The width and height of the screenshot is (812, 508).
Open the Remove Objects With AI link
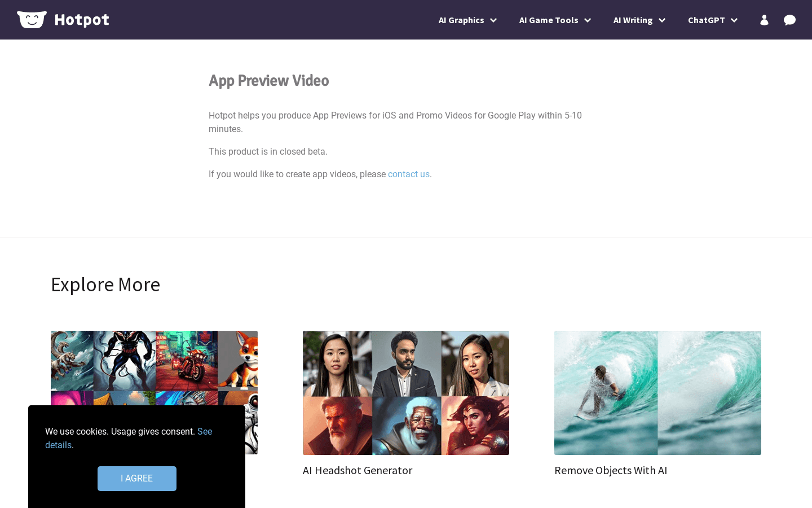pyautogui.click(x=611, y=470)
